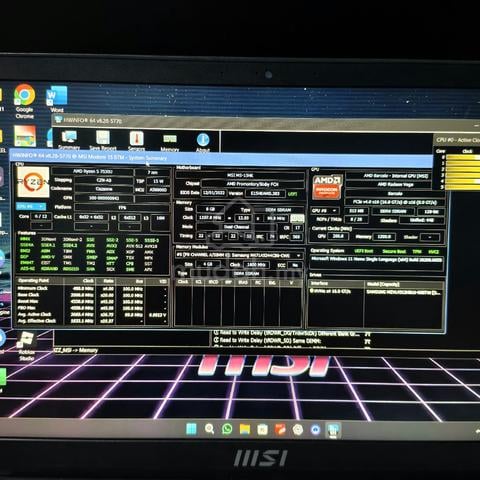Viewport: 480px width, 480px height.
Task: Expand the memory module selector dropdown
Action: pos(239,255)
